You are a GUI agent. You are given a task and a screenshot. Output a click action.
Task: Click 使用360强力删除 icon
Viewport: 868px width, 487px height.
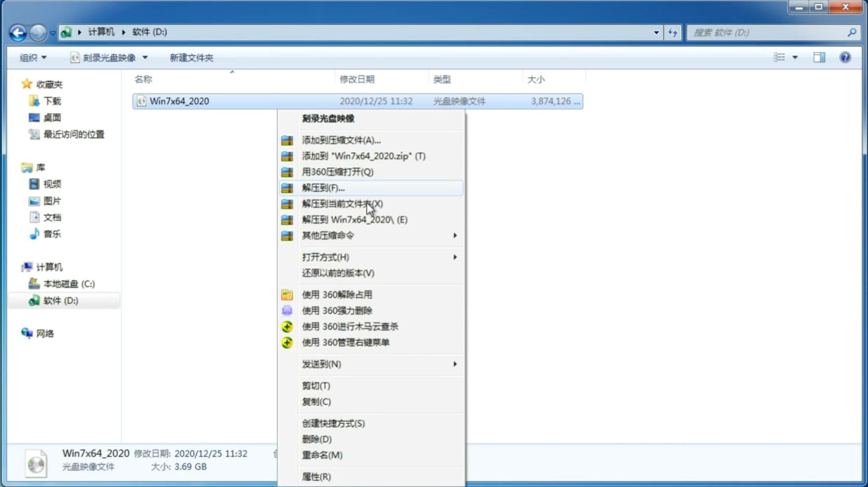pos(287,310)
